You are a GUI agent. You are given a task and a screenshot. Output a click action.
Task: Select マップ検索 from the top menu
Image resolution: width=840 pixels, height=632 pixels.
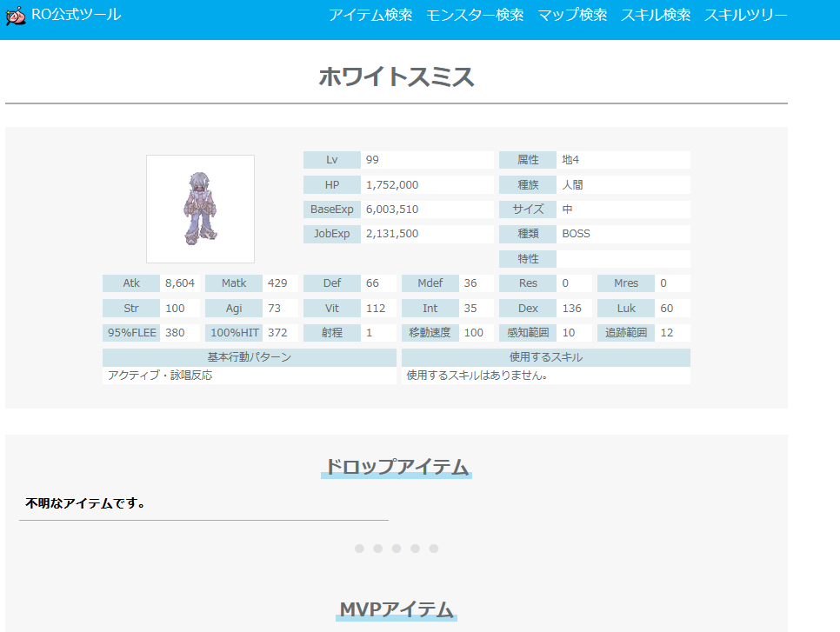tap(572, 16)
